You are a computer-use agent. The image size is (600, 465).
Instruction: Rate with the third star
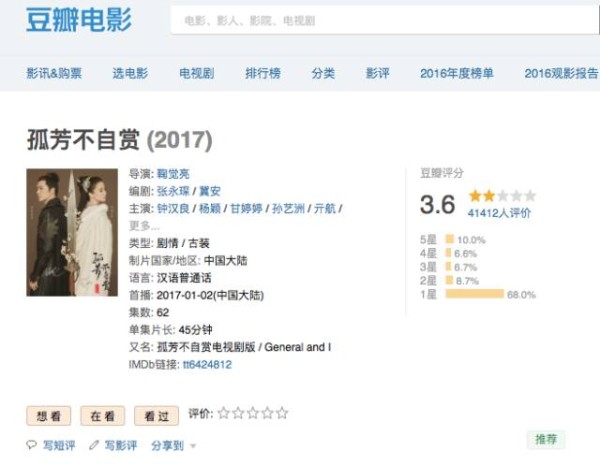(x=253, y=413)
